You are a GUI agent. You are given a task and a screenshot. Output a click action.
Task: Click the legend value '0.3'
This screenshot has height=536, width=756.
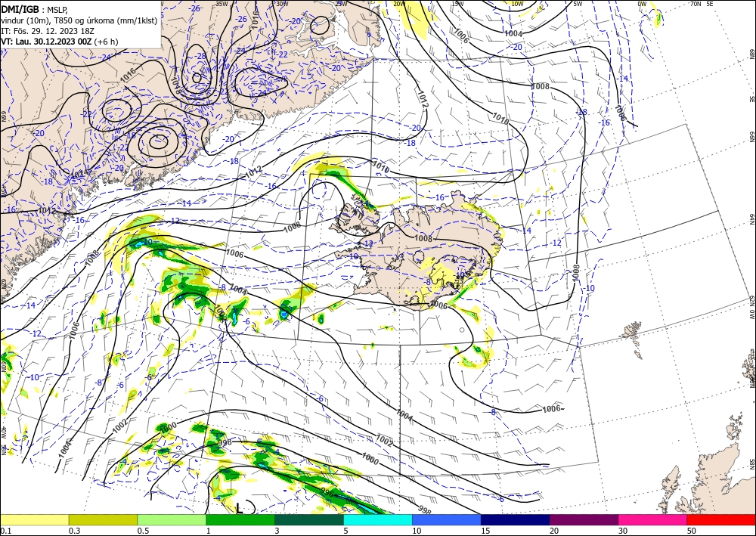coord(74,531)
